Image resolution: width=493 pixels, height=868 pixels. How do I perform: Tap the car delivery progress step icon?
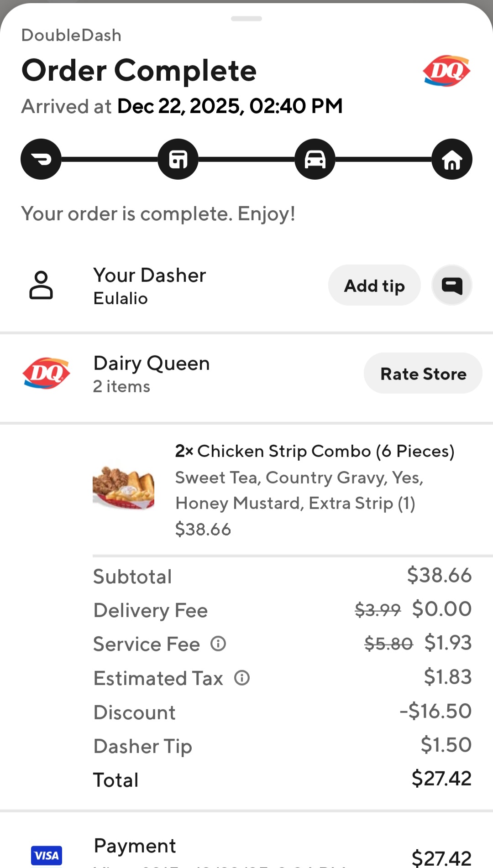tap(315, 159)
